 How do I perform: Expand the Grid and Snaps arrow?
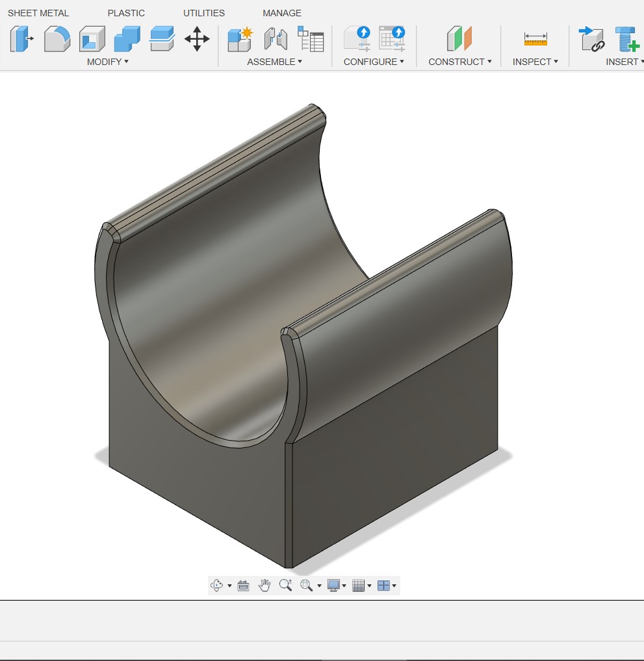pyautogui.click(x=369, y=586)
